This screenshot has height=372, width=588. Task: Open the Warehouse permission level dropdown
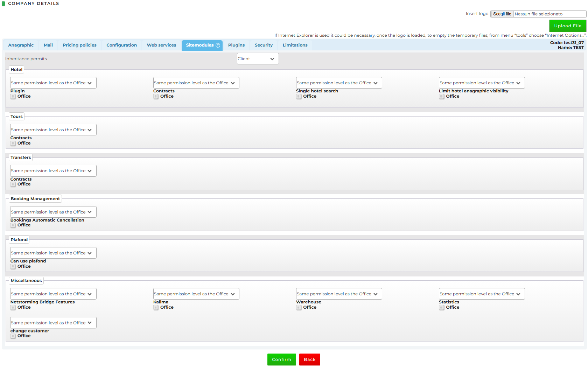coord(339,294)
